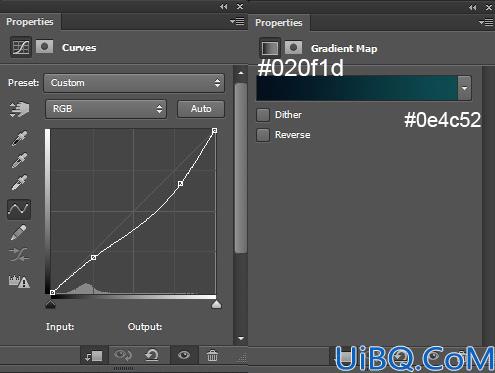This screenshot has height=373, width=495.
Task: Select the Gradient Map layer mask icon
Action: 293,48
